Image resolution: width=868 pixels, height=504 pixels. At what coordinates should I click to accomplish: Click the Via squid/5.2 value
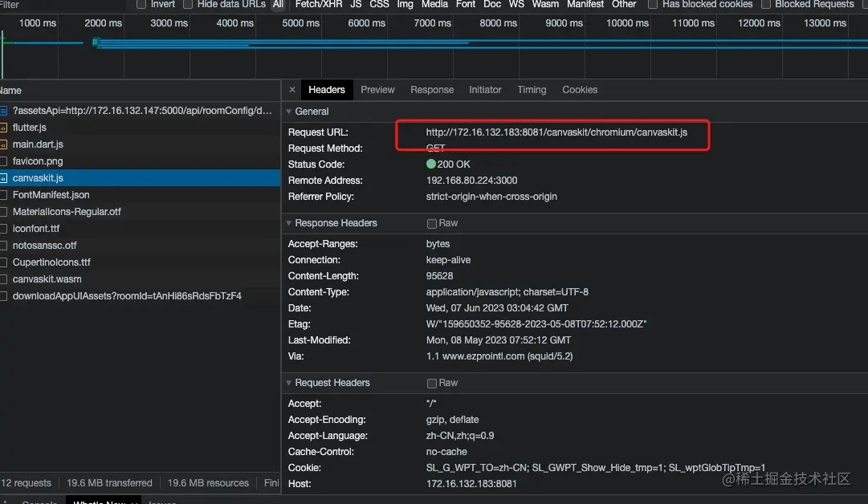(x=499, y=356)
